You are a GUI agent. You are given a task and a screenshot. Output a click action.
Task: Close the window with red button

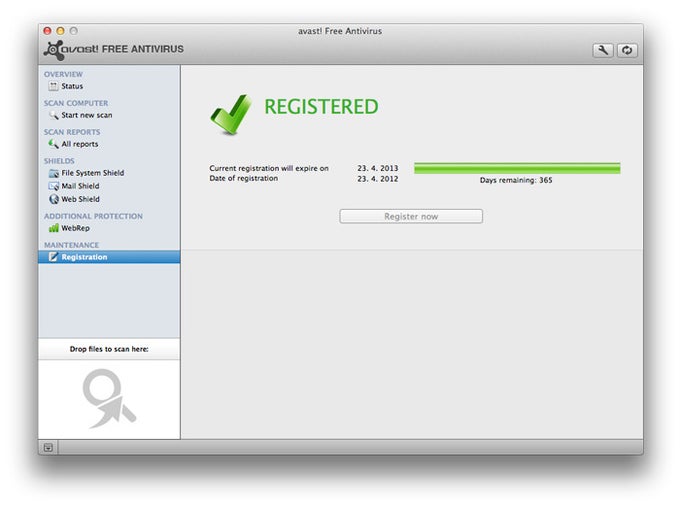(x=47, y=31)
